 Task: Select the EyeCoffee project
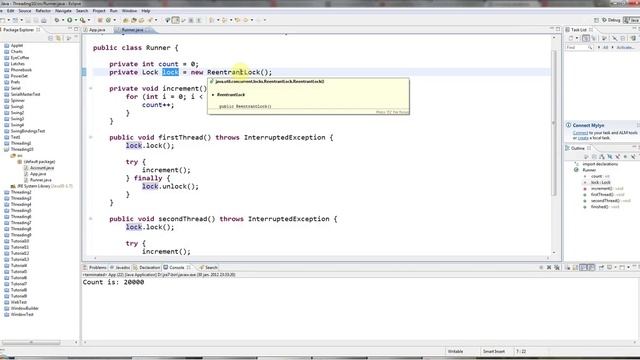pyautogui.click(x=17, y=58)
